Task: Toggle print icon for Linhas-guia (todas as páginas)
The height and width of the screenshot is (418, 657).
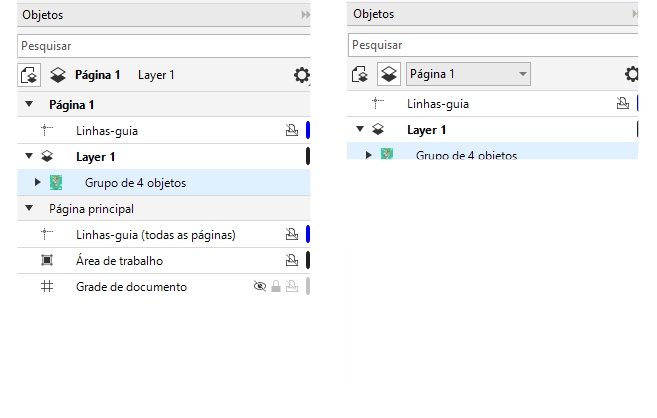Action: [291, 235]
